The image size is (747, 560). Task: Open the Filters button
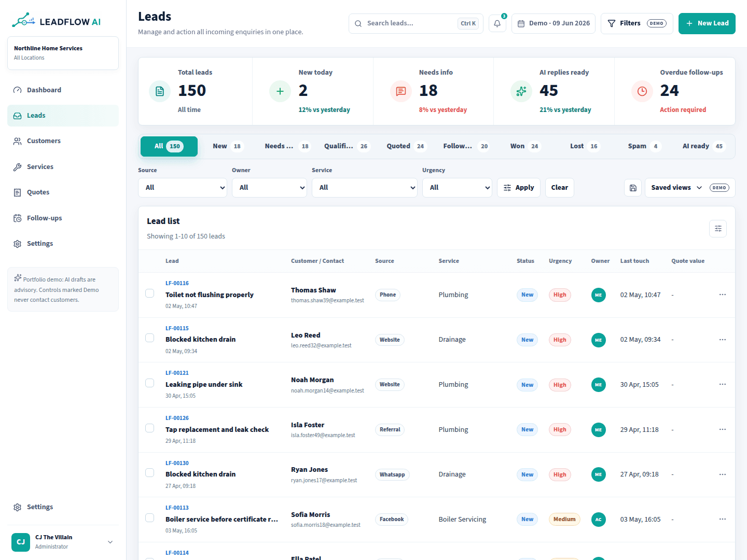click(x=637, y=23)
